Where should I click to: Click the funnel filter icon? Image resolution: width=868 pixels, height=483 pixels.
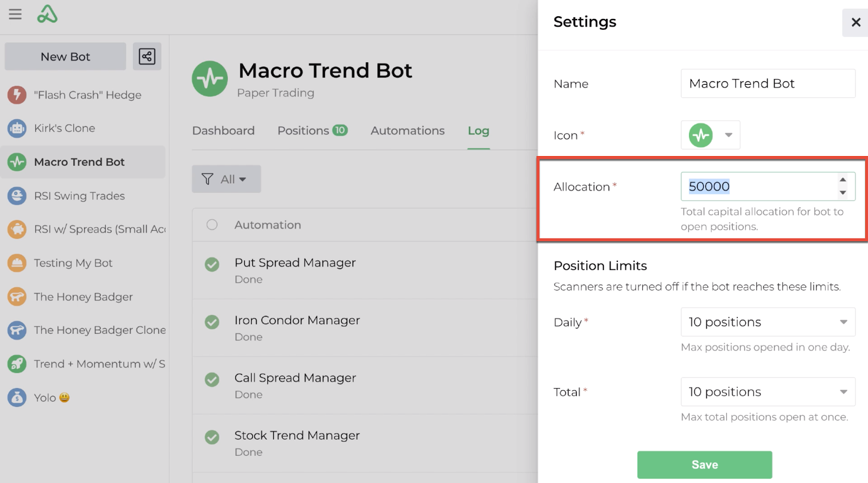click(207, 179)
